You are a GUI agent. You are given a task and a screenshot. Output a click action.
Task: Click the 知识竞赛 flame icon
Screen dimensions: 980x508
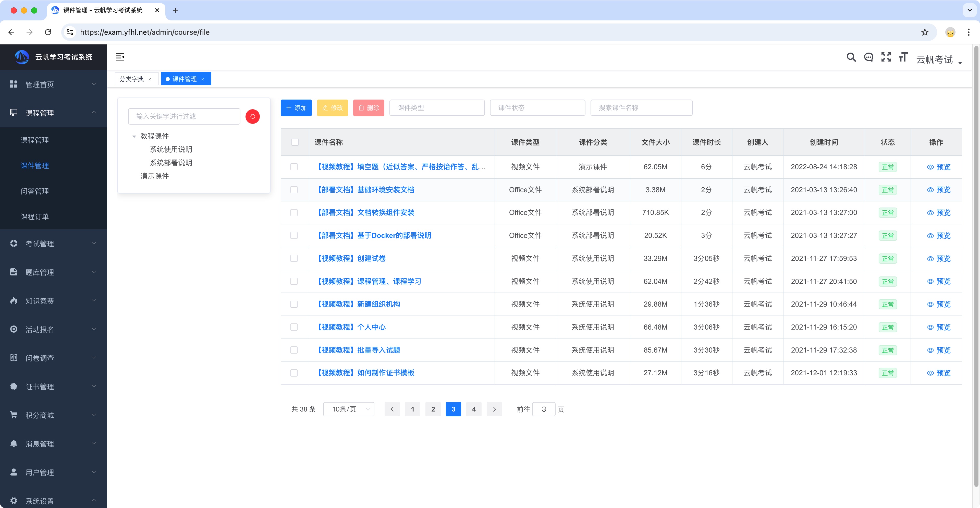pos(14,301)
